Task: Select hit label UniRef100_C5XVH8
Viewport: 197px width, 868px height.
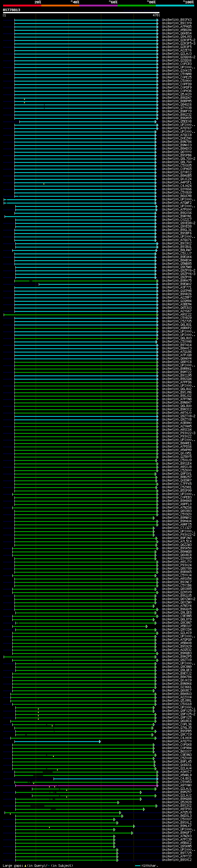Action: coord(176,342)
